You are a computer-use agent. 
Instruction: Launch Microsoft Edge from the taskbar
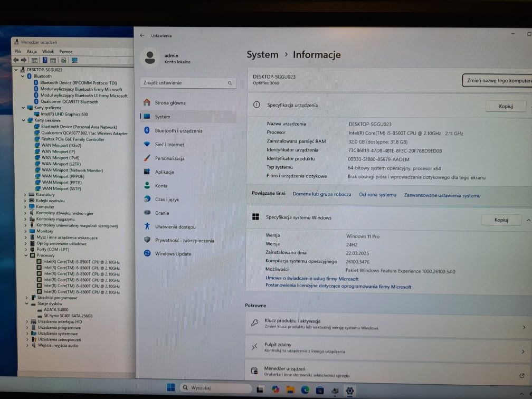(x=305, y=390)
